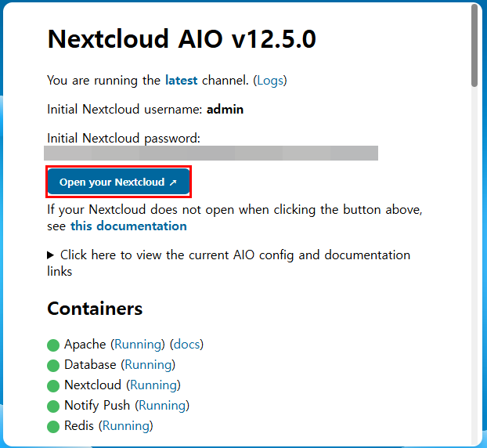
Task: Click green status dot beside Notify Push
Action: (53, 406)
